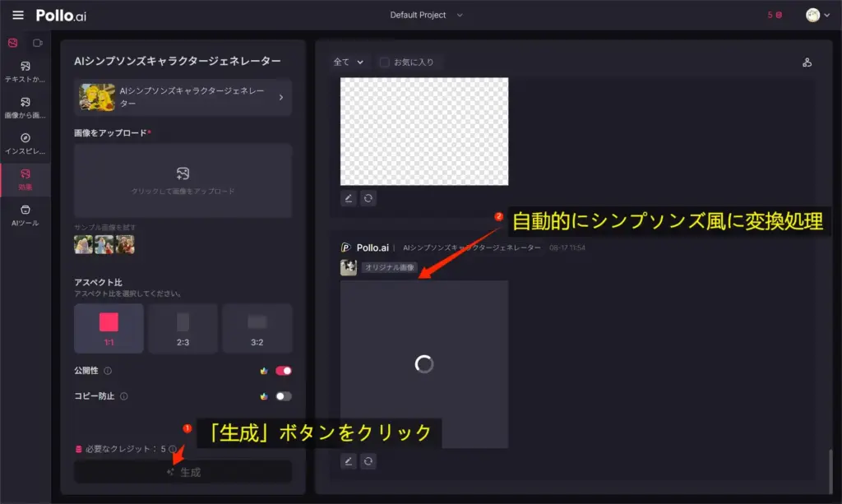Click the image upload area
The image size is (842, 504).
pyautogui.click(x=183, y=180)
